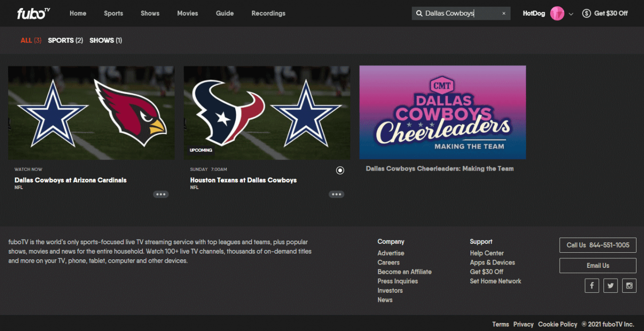This screenshot has width=644, height=331.
Task: Click the Support footer heading
Action: [481, 241]
